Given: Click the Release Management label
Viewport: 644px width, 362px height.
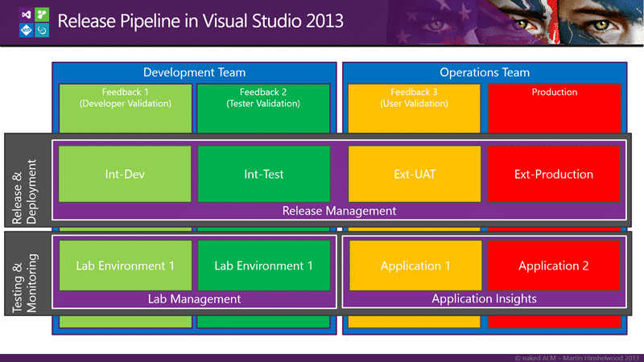Looking at the screenshot, I should coord(339,211).
